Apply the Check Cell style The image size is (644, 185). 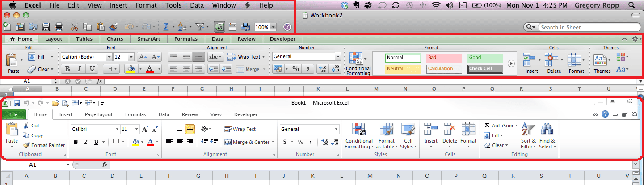[x=485, y=69]
